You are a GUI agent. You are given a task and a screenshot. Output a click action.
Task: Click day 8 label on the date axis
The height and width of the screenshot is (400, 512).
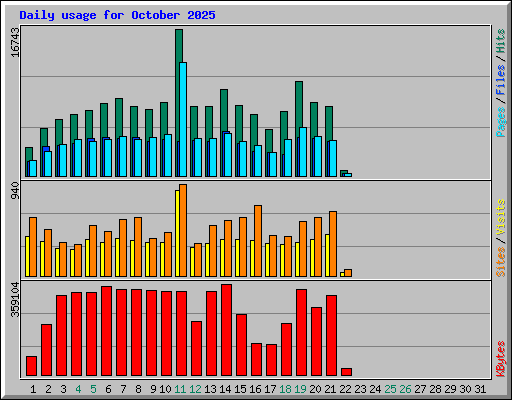pos(138,389)
